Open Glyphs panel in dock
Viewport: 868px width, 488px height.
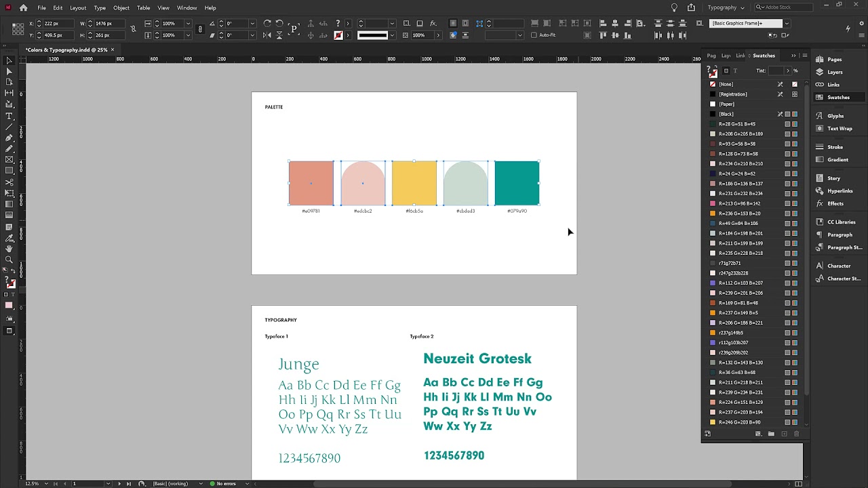[x=835, y=116]
